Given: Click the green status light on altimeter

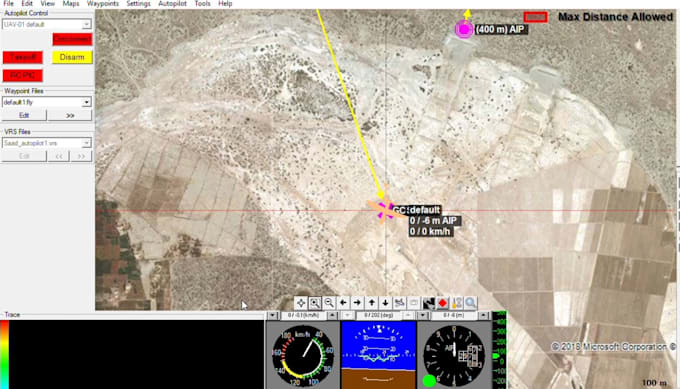Looking at the screenshot, I should [x=429, y=381].
